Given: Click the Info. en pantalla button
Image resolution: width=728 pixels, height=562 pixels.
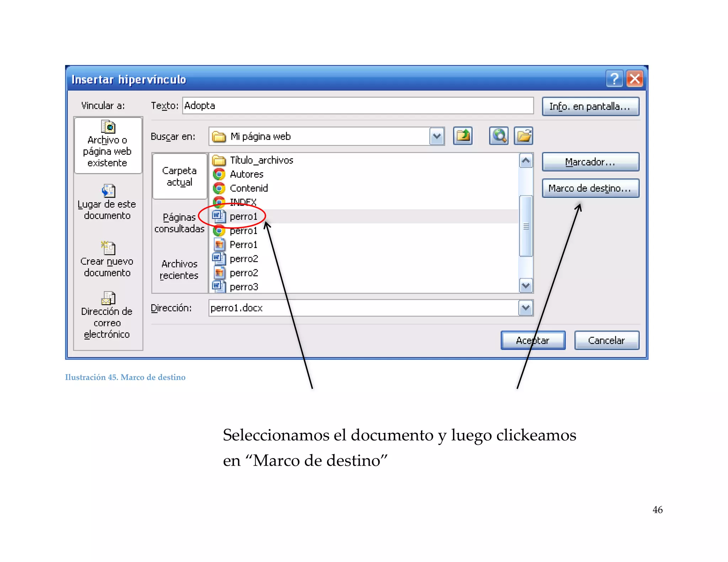Looking at the screenshot, I should pyautogui.click(x=590, y=107).
